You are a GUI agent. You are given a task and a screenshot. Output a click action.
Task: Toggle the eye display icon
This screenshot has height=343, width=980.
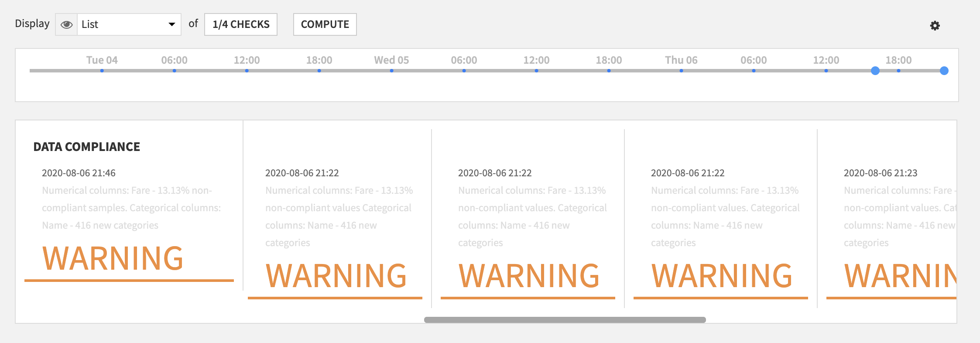(x=66, y=24)
